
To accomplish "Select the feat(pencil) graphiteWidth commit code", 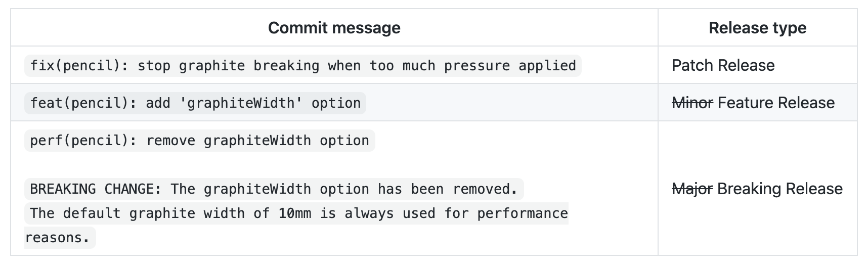I will pyautogui.click(x=195, y=103).
